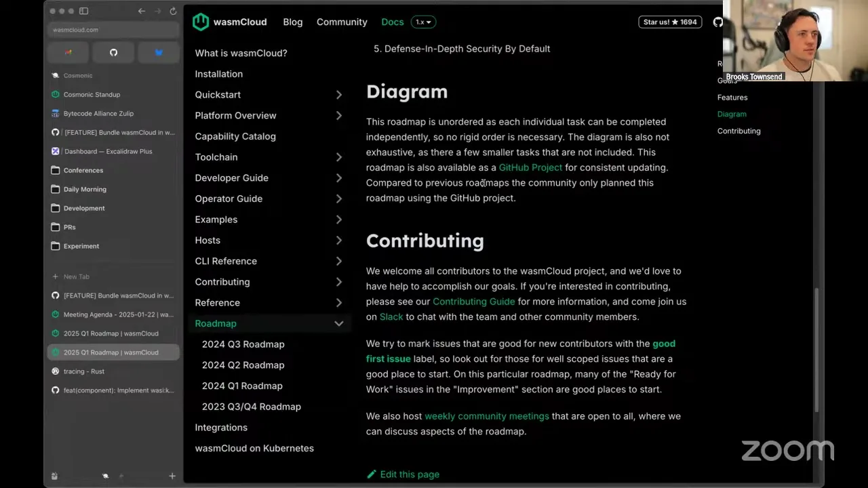Viewport: 868px width, 488px height.
Task: Reload the page with the refresh icon
Action: pos(173,11)
